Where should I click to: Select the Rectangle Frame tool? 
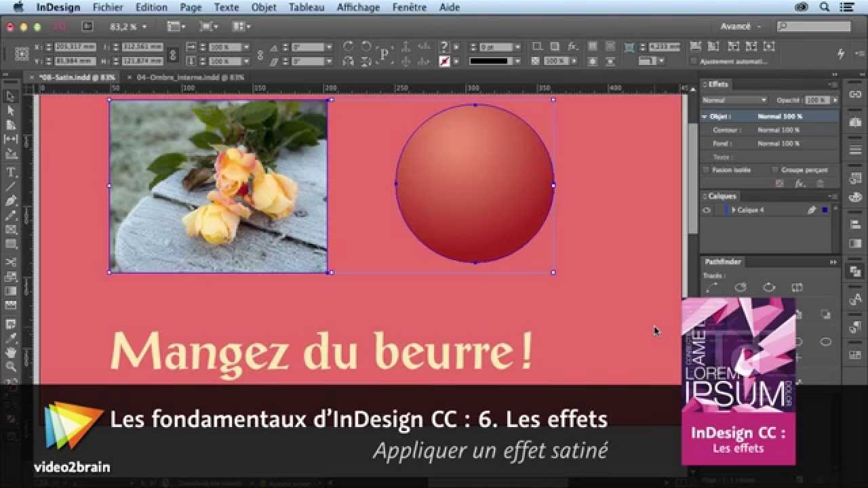(x=11, y=229)
